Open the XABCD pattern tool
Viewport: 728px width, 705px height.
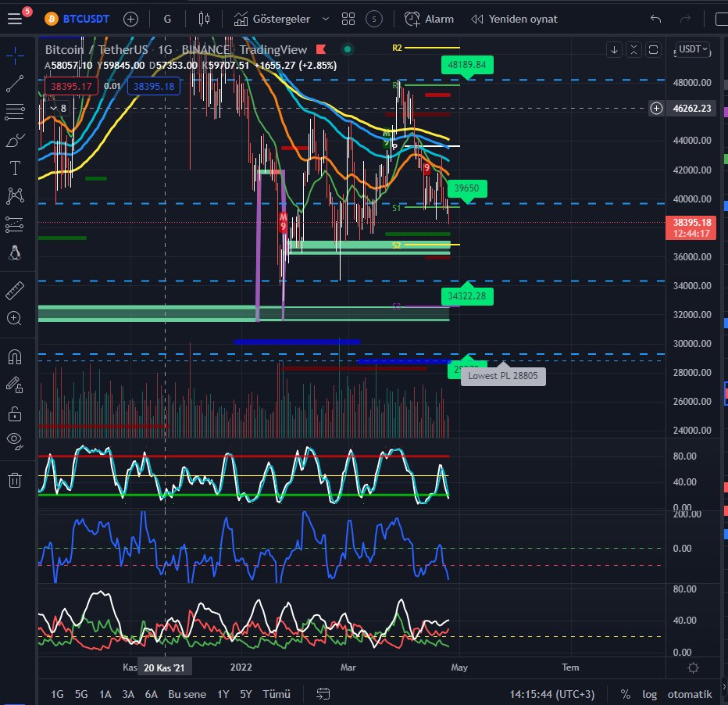(15, 196)
